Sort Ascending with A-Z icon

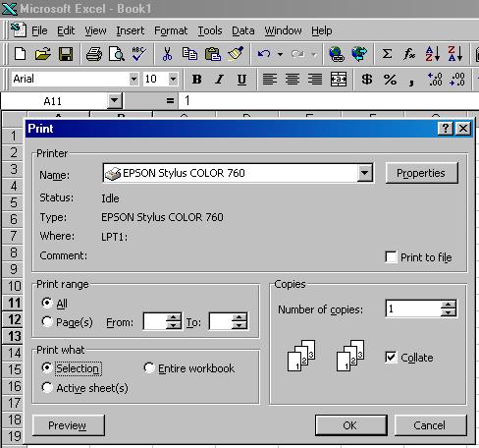coord(433,54)
